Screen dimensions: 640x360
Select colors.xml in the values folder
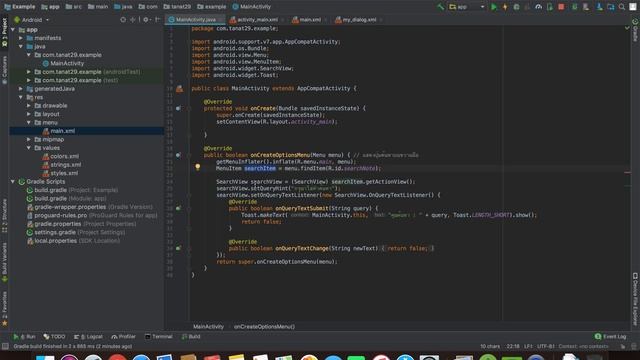coord(61,156)
